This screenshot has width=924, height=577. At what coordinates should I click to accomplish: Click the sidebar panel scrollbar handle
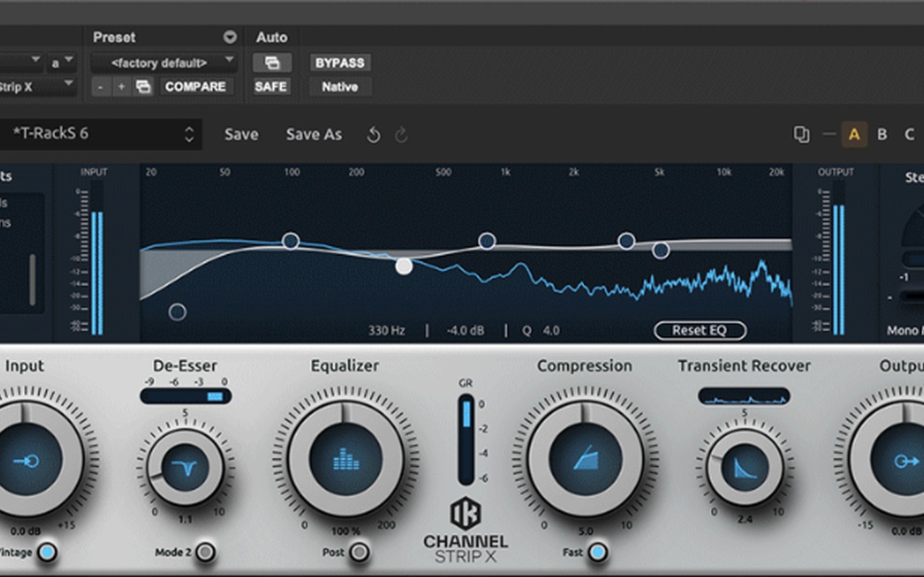[32, 279]
